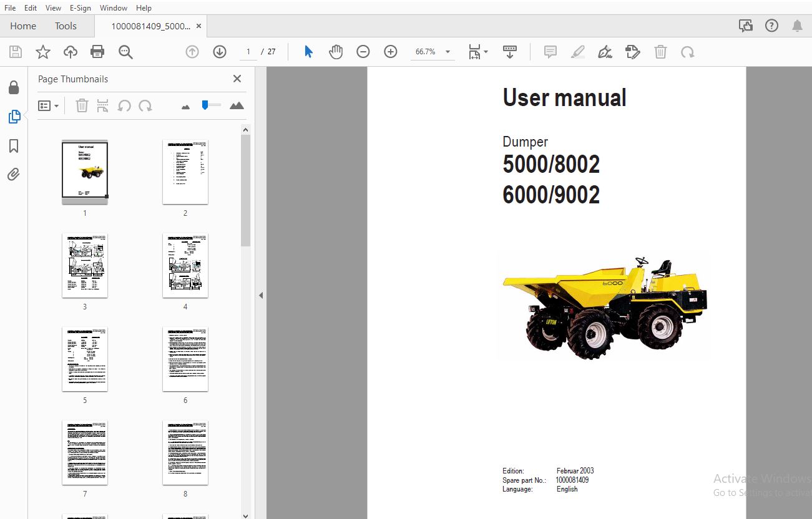The image size is (812, 519).
Task: Open the E-Sign menu
Action: pyautogui.click(x=80, y=8)
